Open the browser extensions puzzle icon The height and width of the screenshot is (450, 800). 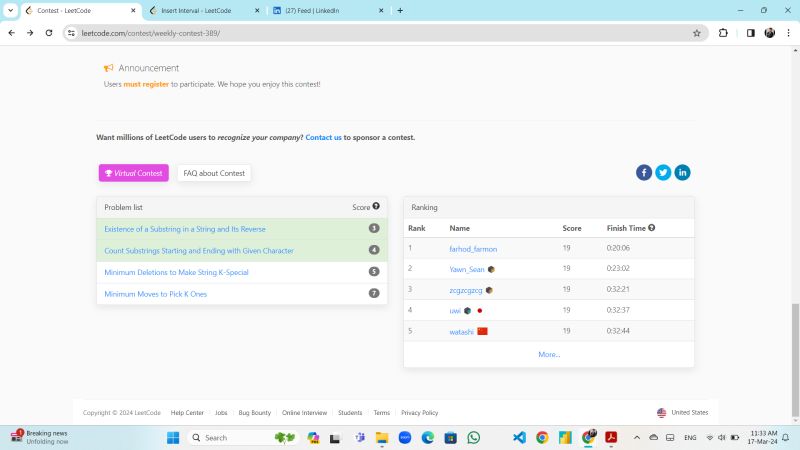723,33
